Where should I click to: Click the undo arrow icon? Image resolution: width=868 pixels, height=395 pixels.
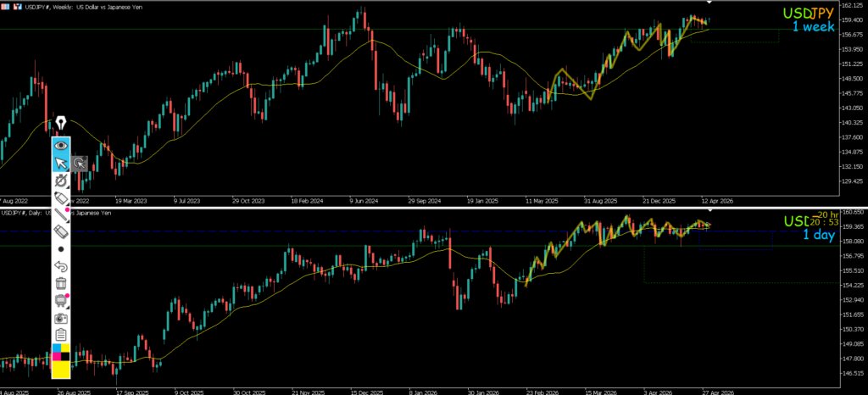tap(61, 266)
